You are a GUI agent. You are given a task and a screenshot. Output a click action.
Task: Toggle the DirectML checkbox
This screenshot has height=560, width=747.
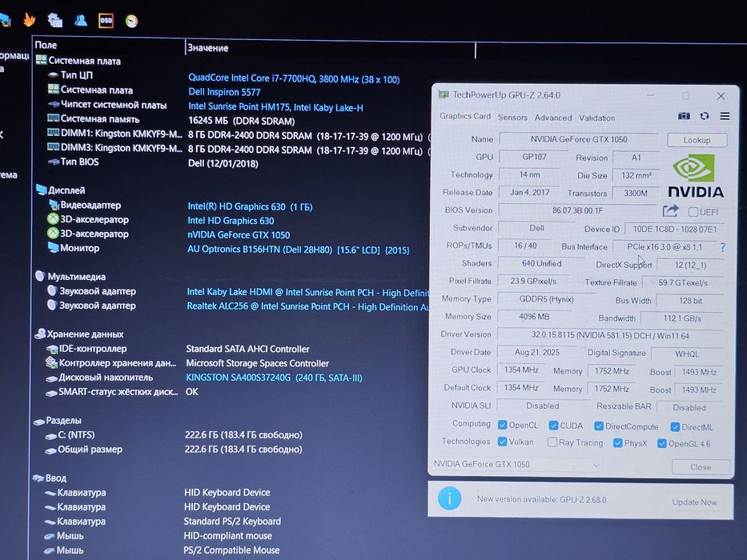675,426
